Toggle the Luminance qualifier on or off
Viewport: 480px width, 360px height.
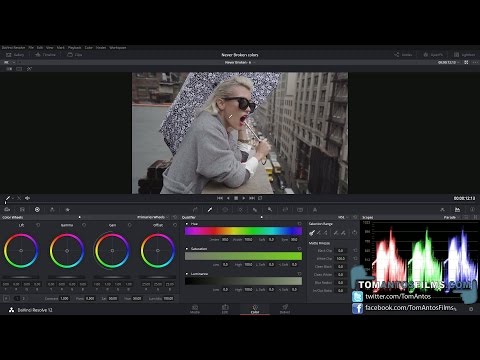click(187, 274)
